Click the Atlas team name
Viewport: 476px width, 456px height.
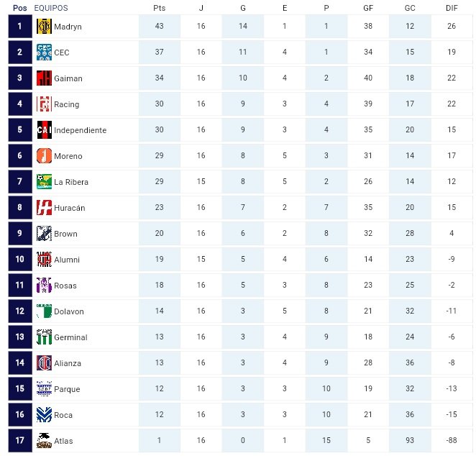pyautogui.click(x=63, y=441)
